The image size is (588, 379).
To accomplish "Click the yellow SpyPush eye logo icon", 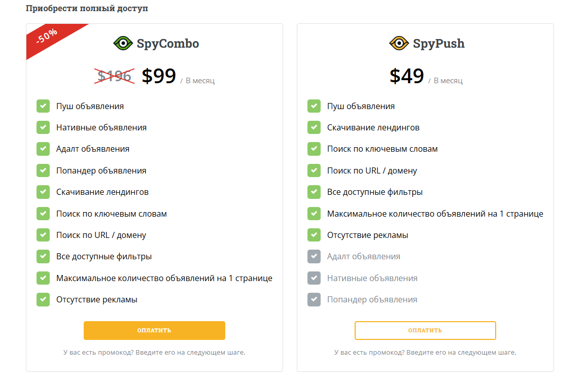I will (399, 44).
